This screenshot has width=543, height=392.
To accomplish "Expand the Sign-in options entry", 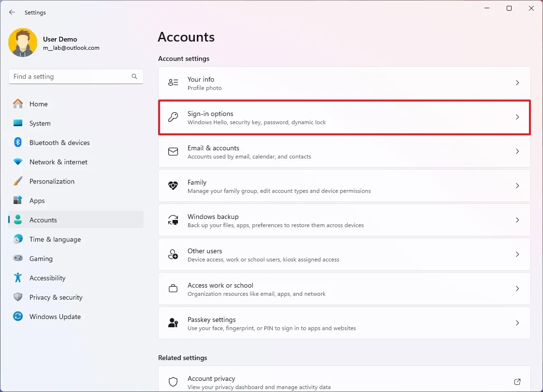I will coord(344,117).
